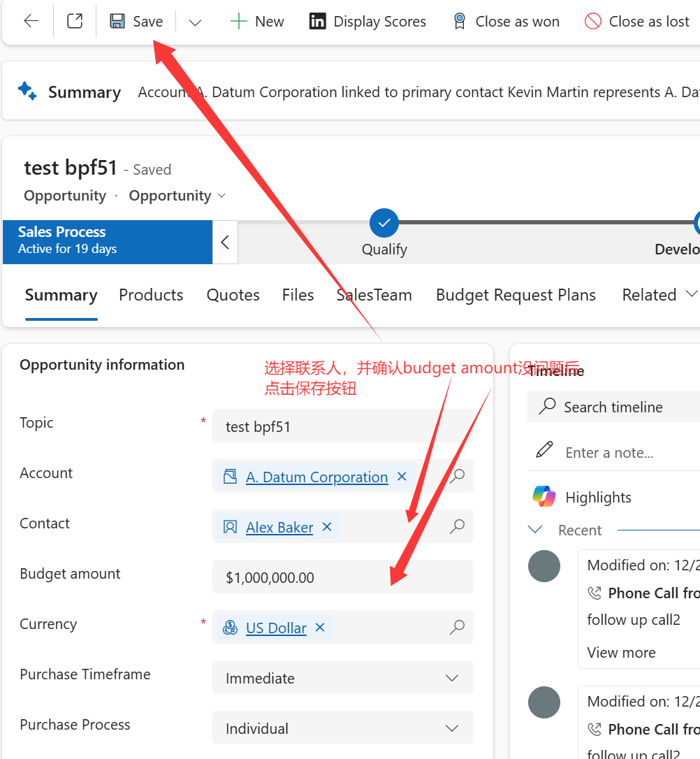Click the second timeline activity avatar
Viewport: 700px width, 759px height.
coord(544,702)
